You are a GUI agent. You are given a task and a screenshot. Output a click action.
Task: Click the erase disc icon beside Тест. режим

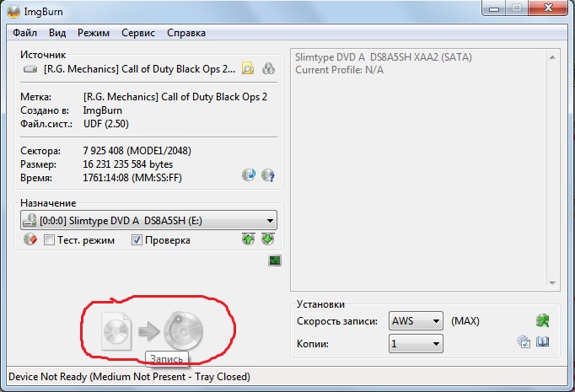point(30,239)
